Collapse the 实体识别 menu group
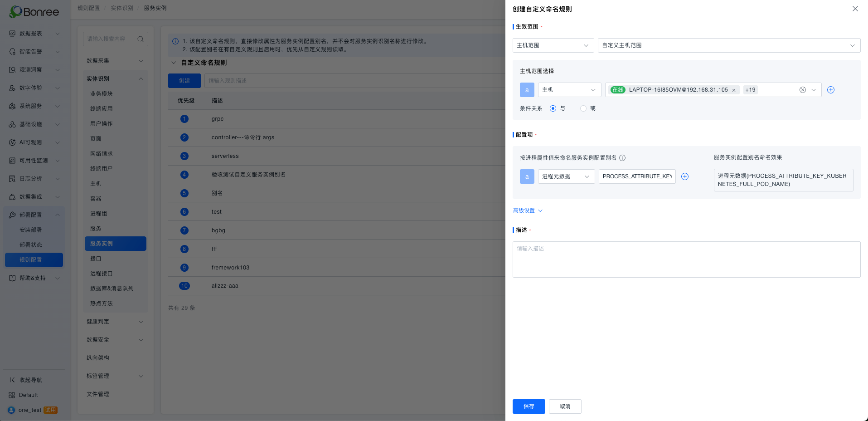The width and height of the screenshot is (868, 421). (115, 79)
